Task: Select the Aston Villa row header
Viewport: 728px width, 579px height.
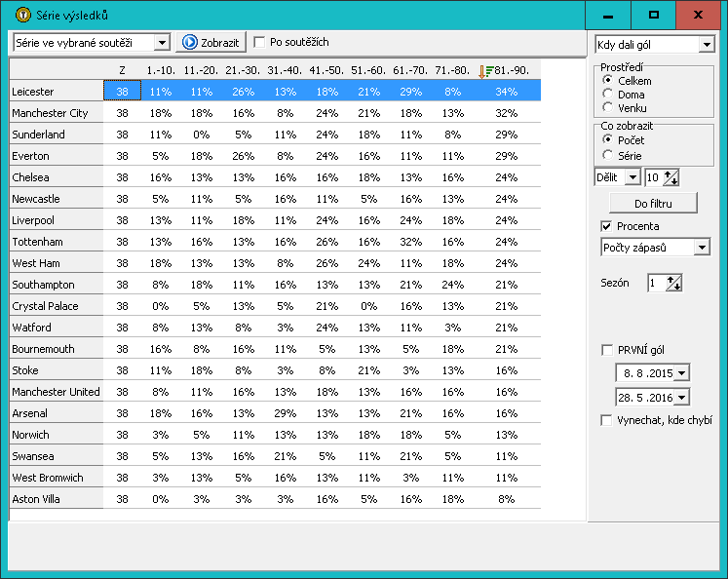Action: (x=57, y=499)
